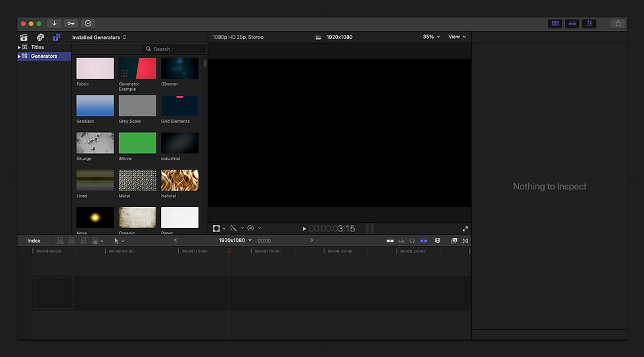Select the Grunge generator thumbnail
Screen dimensions: 644x357
(x=95, y=143)
